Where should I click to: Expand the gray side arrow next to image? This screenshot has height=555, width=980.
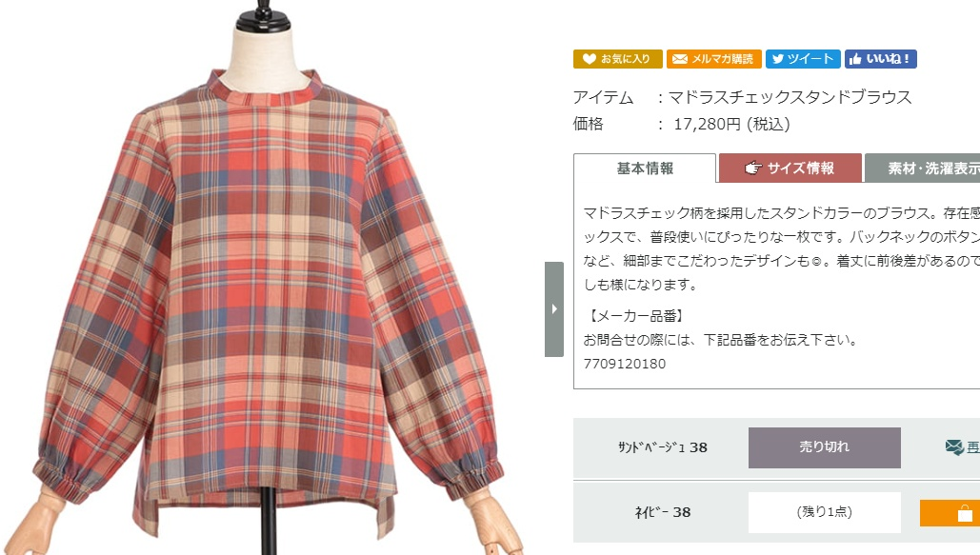click(553, 308)
